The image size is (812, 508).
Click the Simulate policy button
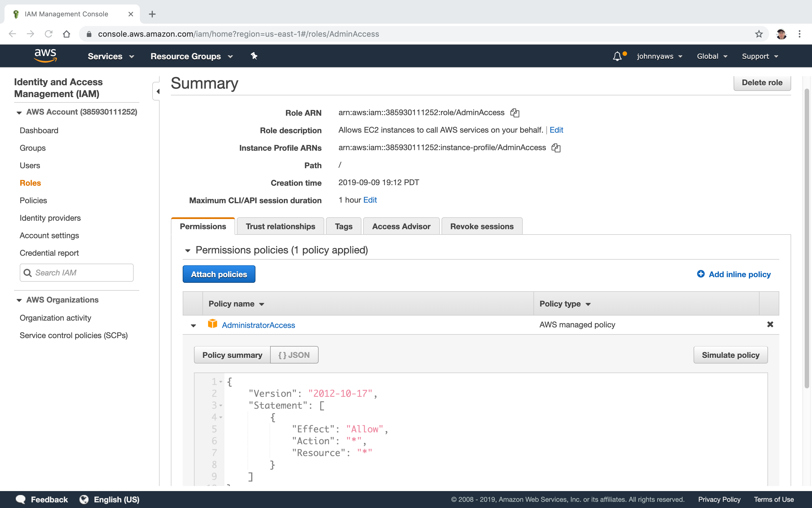(x=731, y=355)
